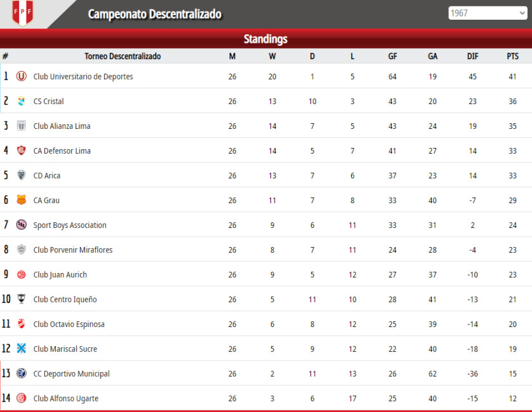Click the CD Arica team crest
The height and width of the screenshot is (412, 532).
click(22, 175)
